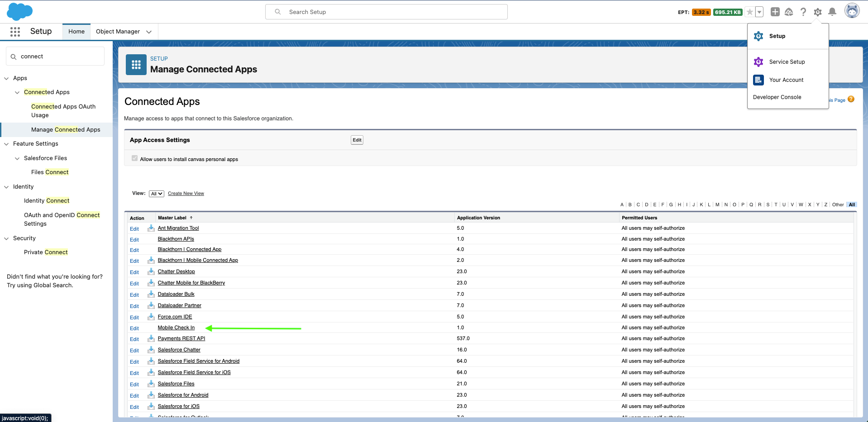Click install icon beside Salesforce Field Service for Android

(151, 361)
